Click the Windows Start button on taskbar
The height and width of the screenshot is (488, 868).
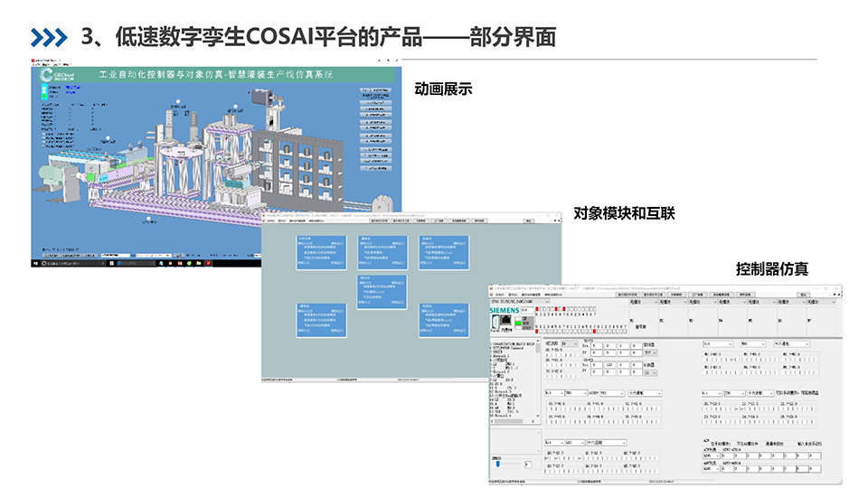[35, 263]
